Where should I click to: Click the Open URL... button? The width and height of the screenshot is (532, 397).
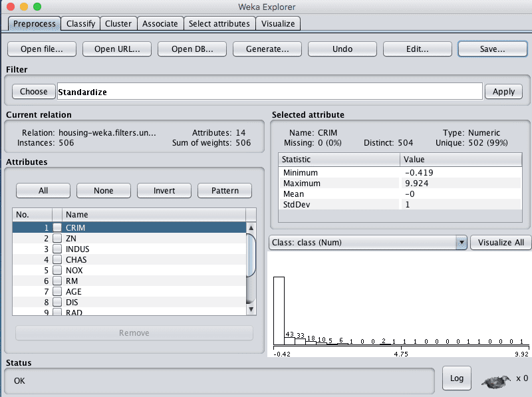point(117,49)
